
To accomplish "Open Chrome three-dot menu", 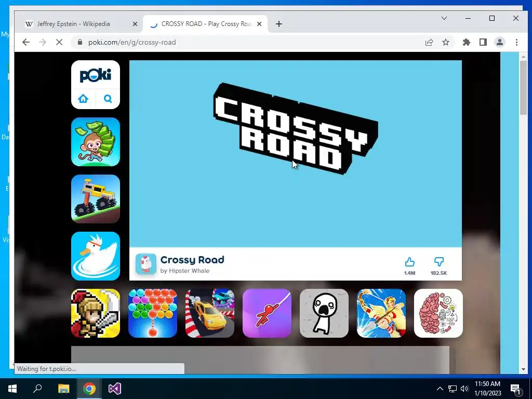I will (x=516, y=42).
